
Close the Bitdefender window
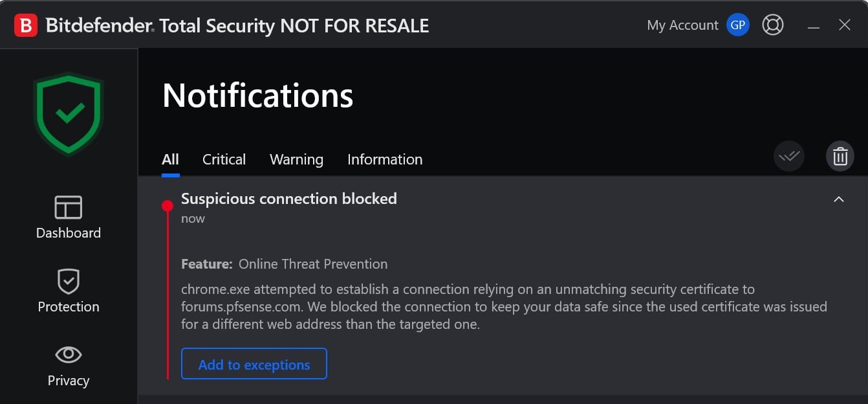(844, 25)
